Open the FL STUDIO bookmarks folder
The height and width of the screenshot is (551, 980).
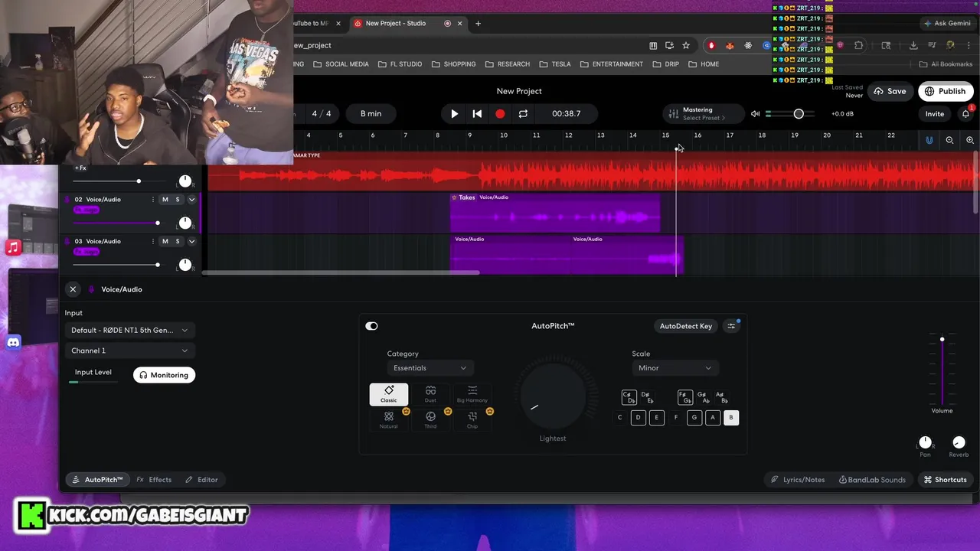[400, 64]
